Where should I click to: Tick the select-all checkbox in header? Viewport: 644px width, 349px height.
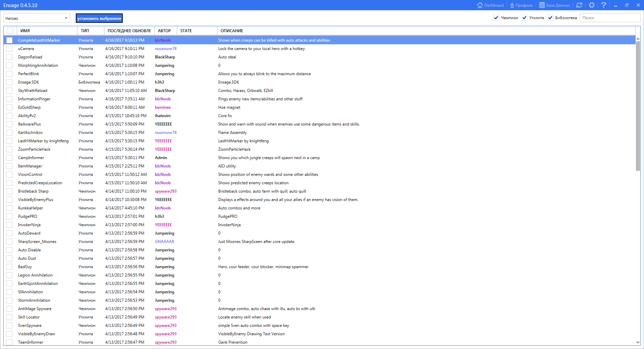coord(10,31)
